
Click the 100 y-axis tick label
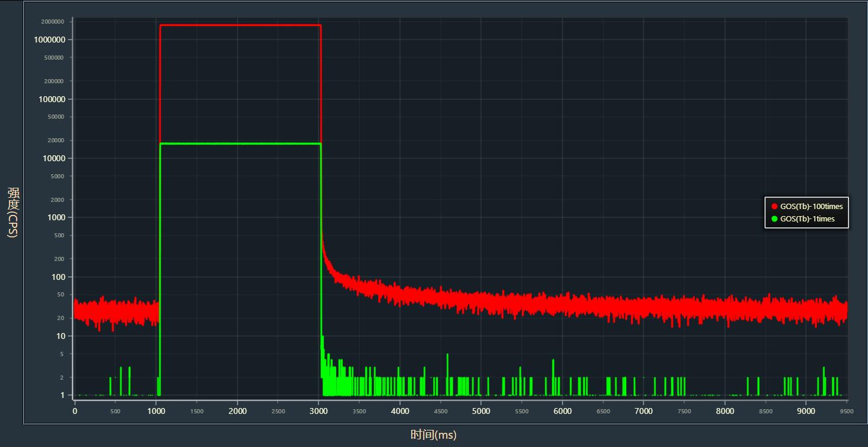pyautogui.click(x=57, y=277)
